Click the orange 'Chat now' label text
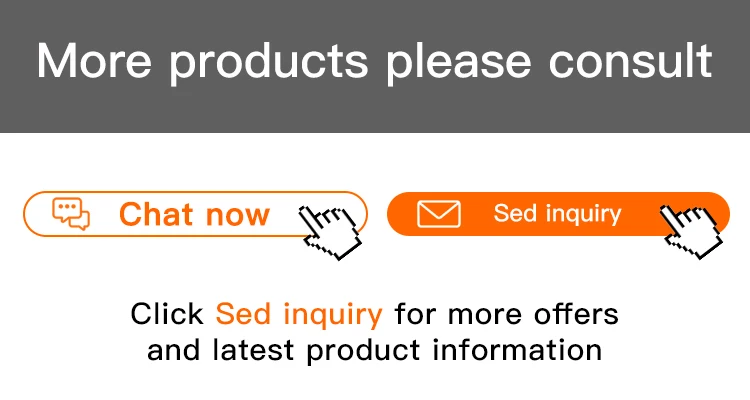750x400 pixels. (x=194, y=214)
